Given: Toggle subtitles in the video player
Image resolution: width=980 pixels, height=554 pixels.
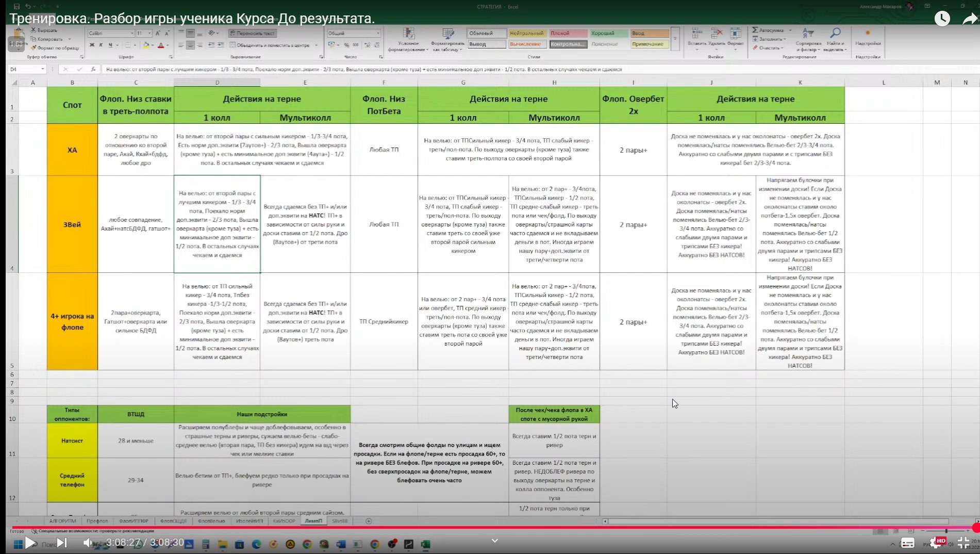Looking at the screenshot, I should pyautogui.click(x=907, y=543).
